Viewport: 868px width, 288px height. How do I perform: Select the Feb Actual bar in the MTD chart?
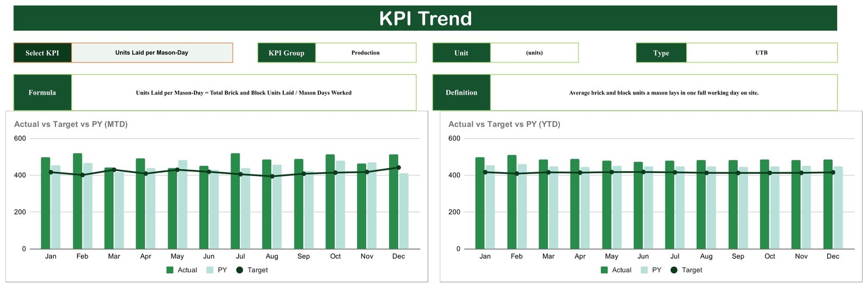(x=78, y=201)
